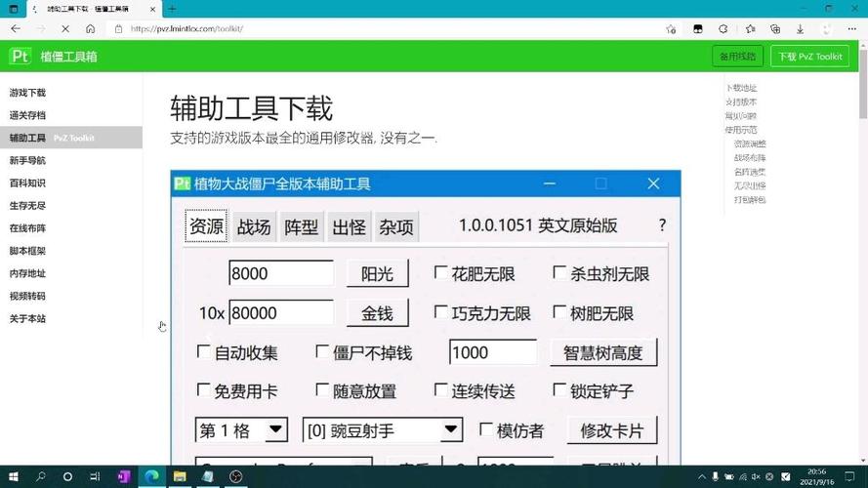Stop page loading with the X button
868x488 pixels.
point(65,28)
